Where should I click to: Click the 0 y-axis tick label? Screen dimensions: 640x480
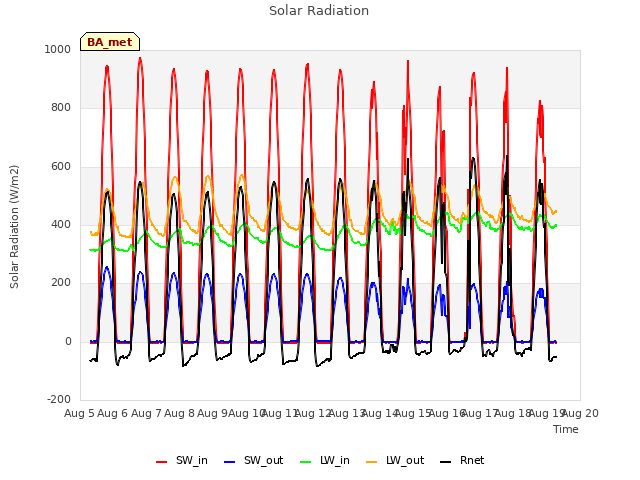pos(68,341)
